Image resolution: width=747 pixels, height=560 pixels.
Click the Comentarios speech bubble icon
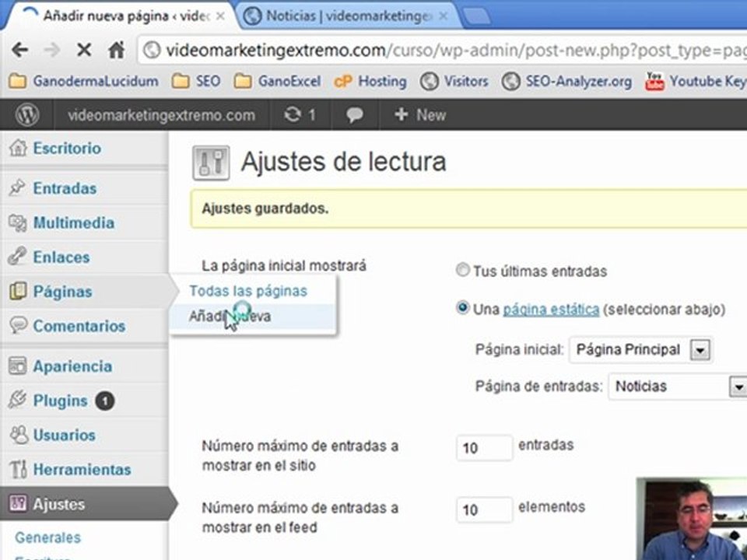pyautogui.click(x=18, y=326)
